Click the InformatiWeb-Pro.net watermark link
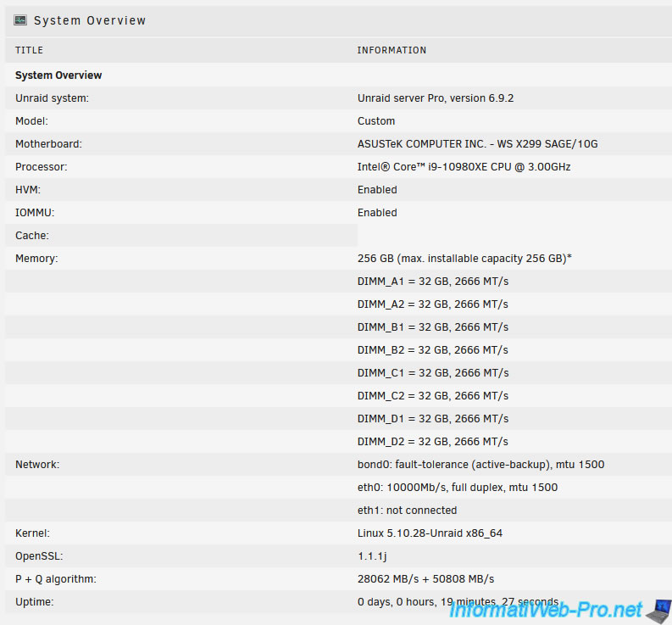The image size is (672, 625). 545,610
